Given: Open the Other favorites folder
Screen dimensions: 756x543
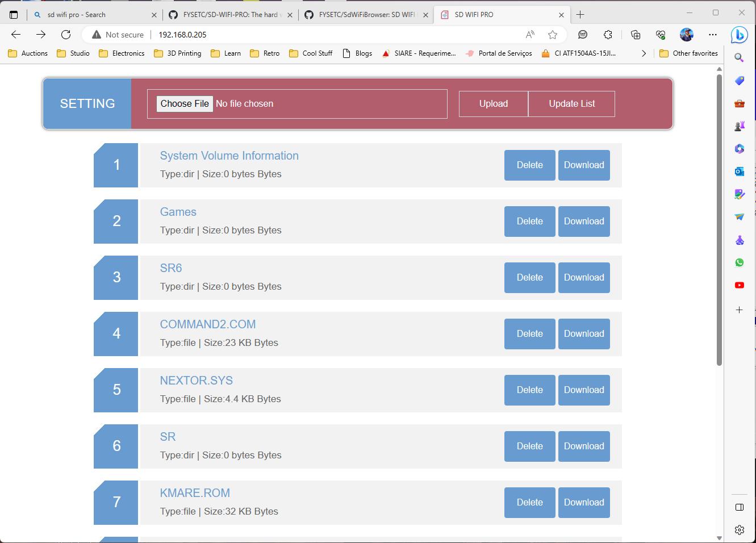Looking at the screenshot, I should coord(688,53).
